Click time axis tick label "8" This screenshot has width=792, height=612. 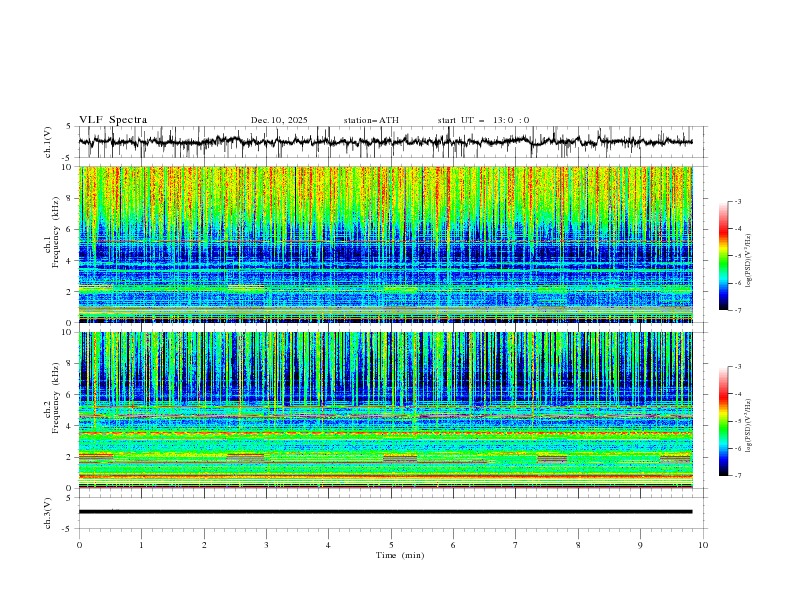[578, 545]
